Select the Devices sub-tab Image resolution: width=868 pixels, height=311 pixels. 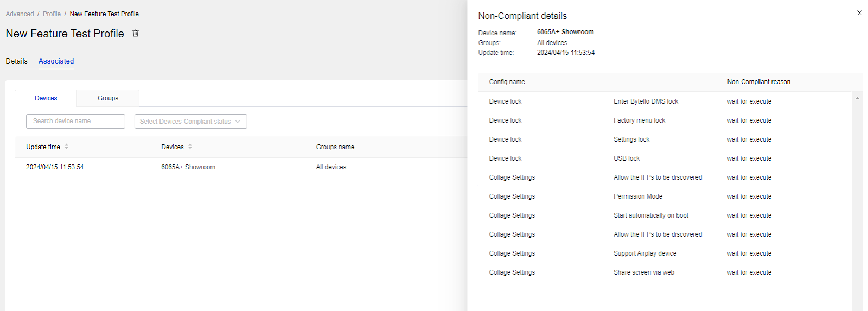(x=46, y=98)
